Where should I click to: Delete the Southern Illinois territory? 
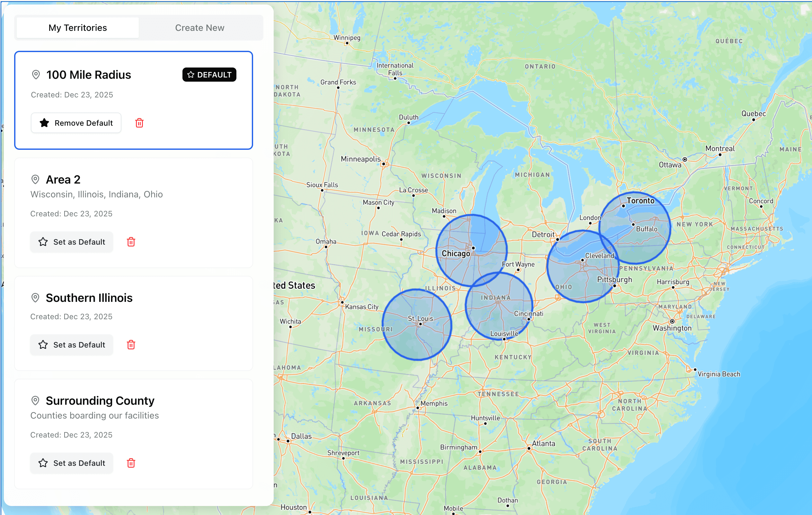[131, 345]
